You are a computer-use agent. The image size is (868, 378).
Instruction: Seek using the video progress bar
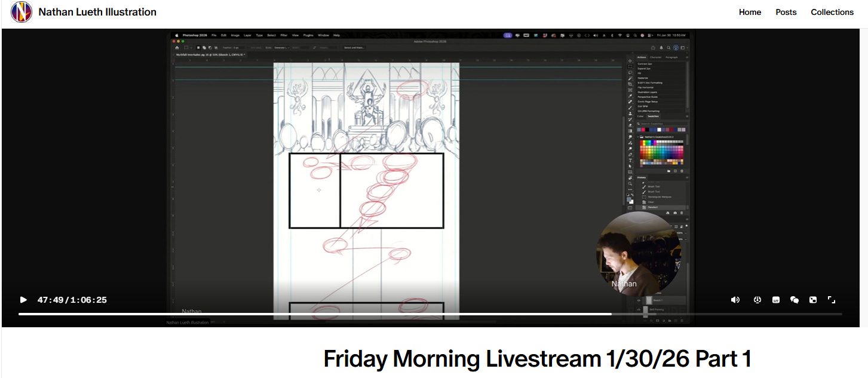(x=430, y=314)
